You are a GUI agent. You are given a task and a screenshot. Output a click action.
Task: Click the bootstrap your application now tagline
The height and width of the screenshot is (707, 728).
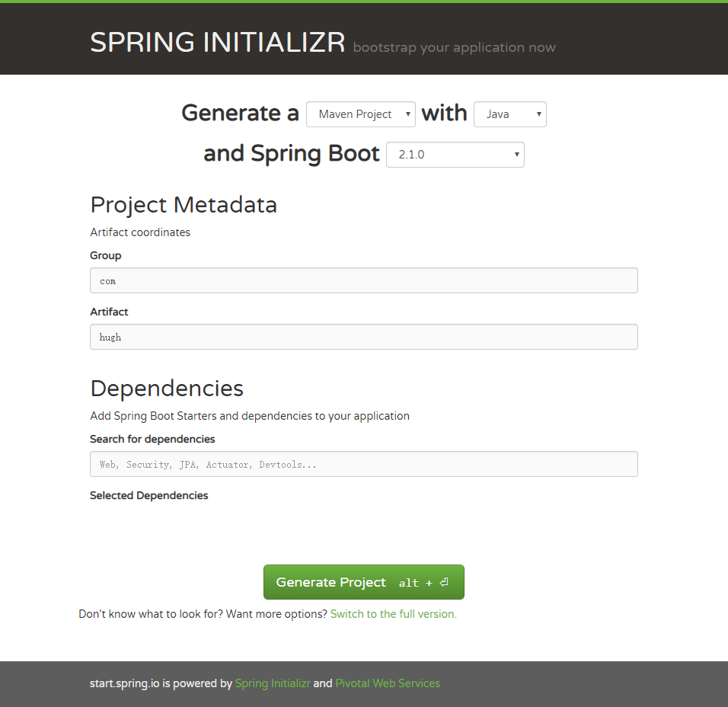(x=454, y=47)
